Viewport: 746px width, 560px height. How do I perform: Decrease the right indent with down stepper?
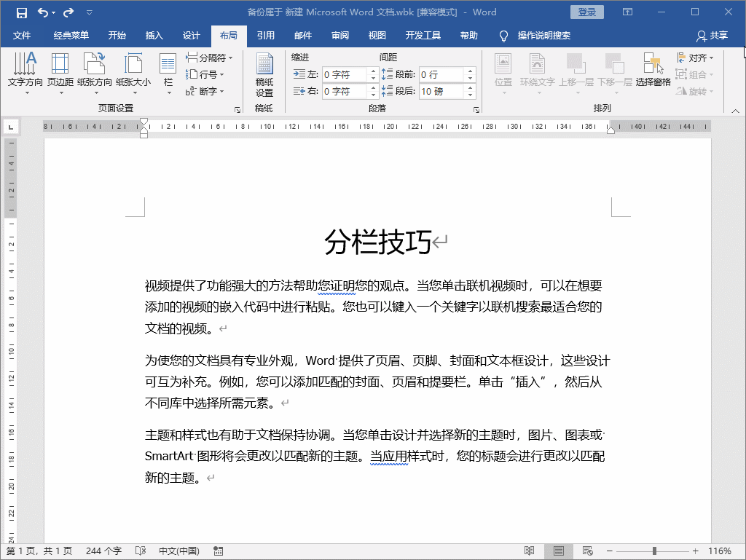(373, 95)
